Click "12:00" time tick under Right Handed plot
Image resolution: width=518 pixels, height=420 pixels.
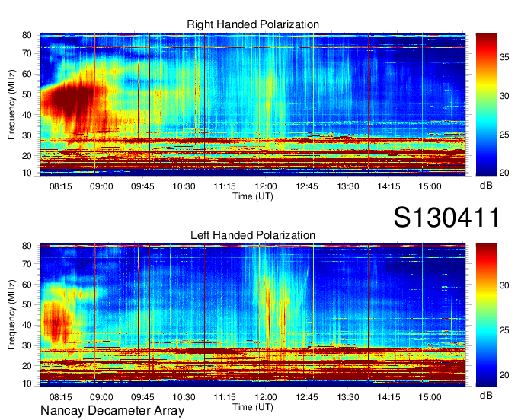(266, 186)
